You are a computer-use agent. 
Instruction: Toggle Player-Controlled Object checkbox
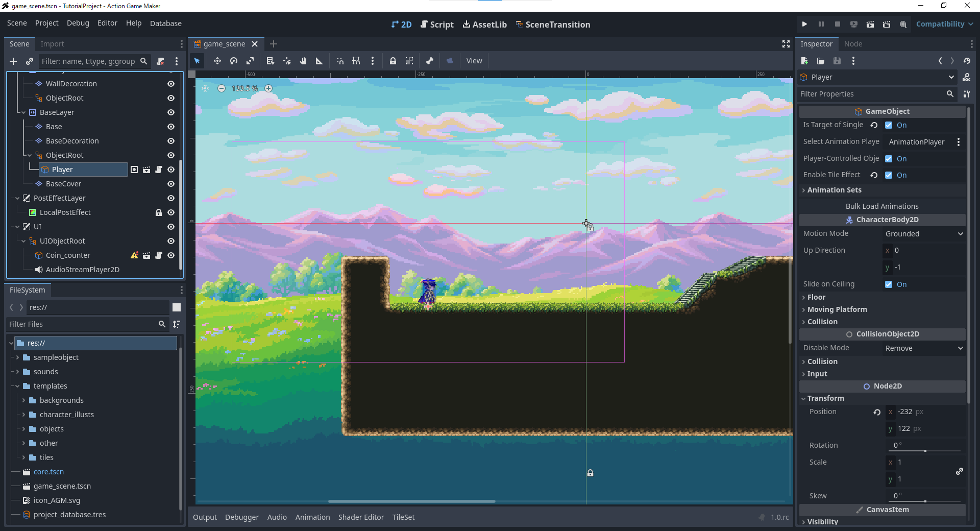(x=889, y=159)
